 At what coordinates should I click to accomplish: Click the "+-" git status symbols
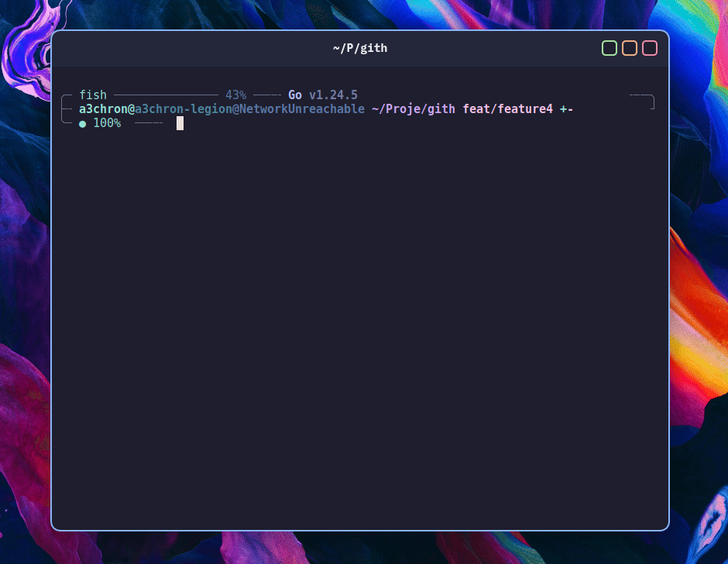566,109
